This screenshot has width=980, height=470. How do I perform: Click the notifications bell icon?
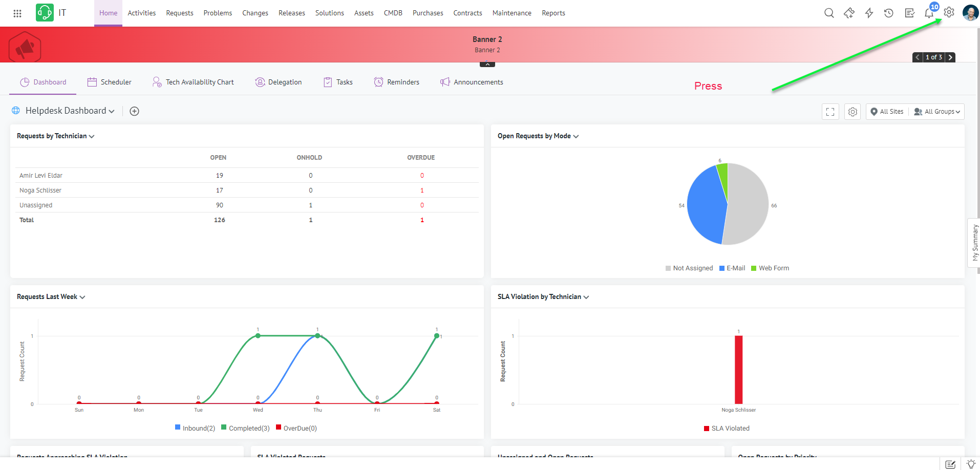click(x=929, y=13)
